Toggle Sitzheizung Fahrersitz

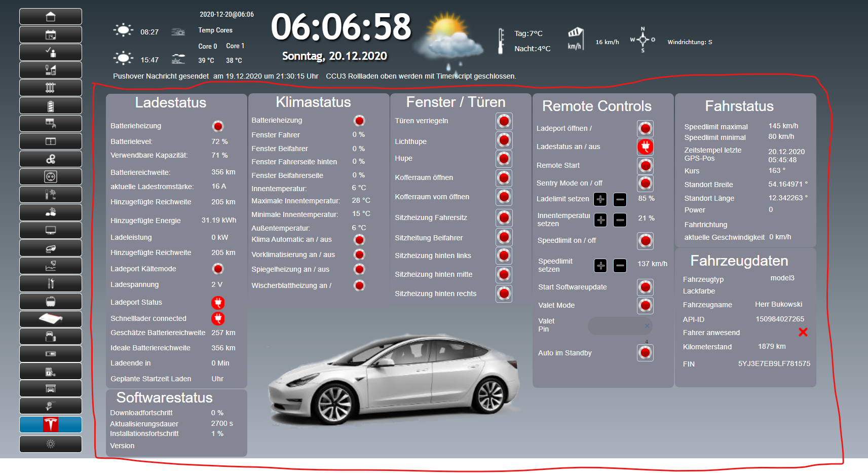pos(504,218)
